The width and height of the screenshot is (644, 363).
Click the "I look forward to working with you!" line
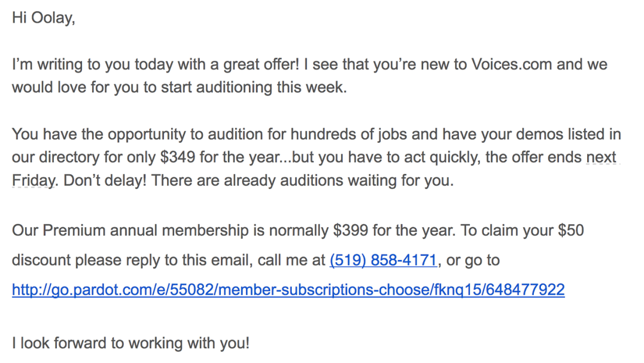[x=131, y=343]
